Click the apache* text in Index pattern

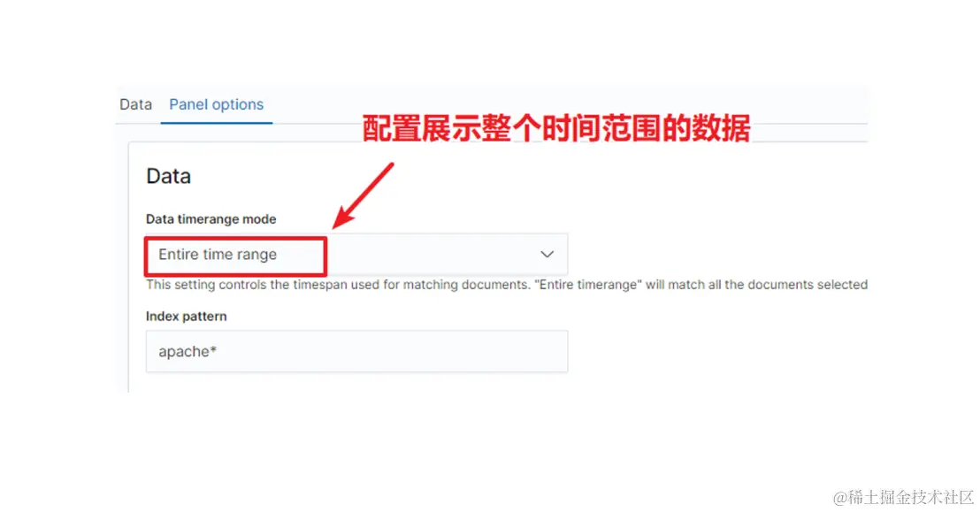click(x=188, y=351)
